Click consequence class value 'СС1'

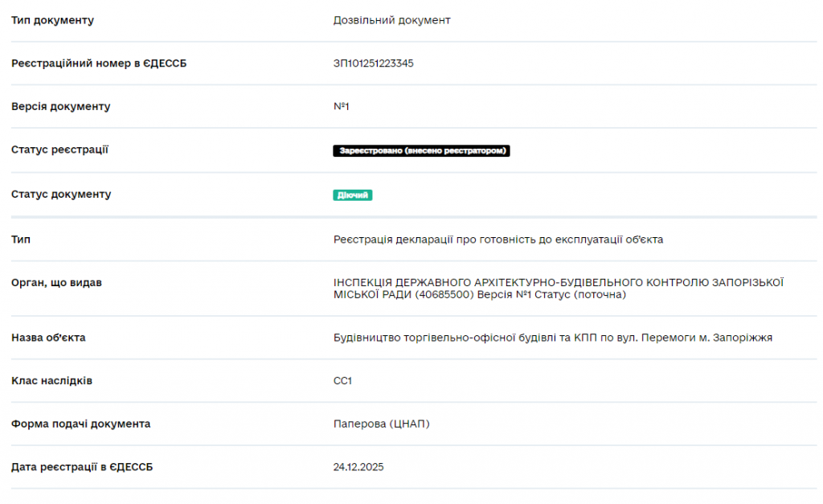(342, 381)
